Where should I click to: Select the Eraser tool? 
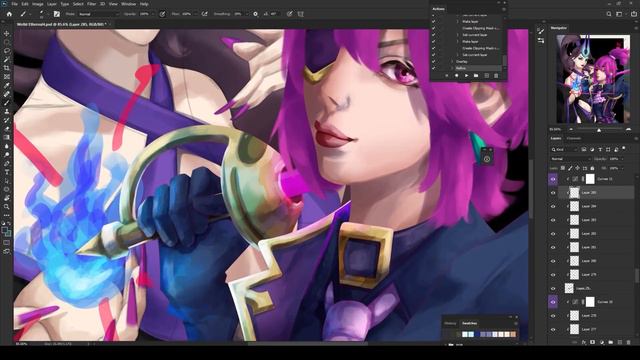click(x=7, y=129)
